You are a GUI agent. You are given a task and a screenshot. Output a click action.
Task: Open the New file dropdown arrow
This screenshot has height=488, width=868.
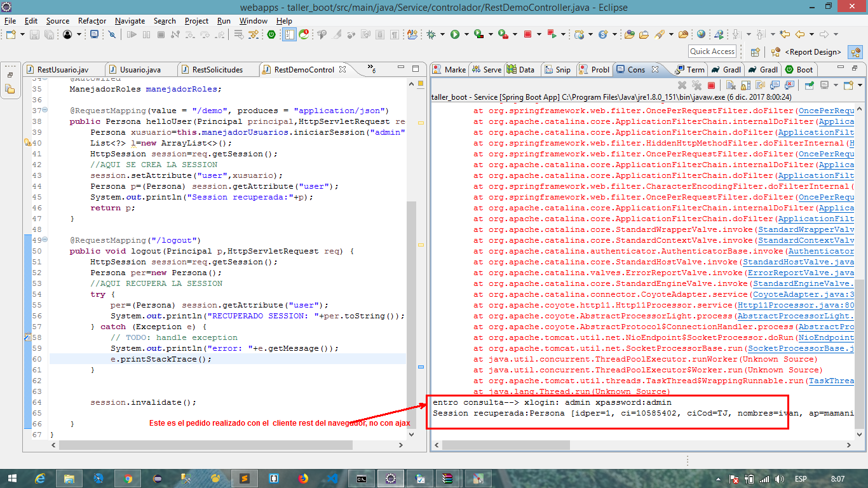(22, 34)
